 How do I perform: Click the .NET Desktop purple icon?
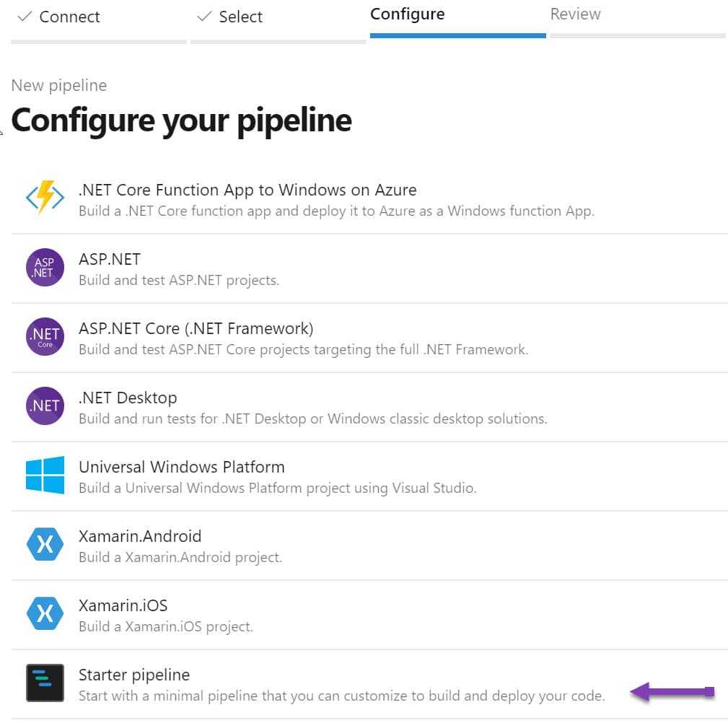click(x=45, y=406)
